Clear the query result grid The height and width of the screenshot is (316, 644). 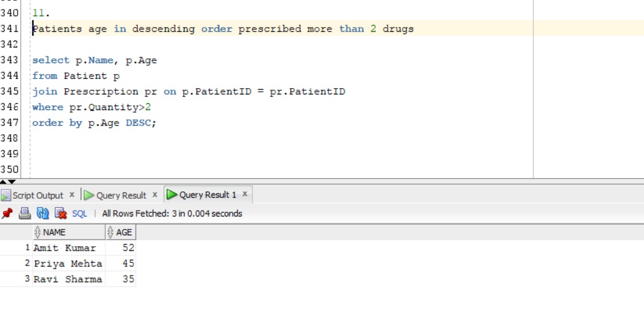pos(60,211)
